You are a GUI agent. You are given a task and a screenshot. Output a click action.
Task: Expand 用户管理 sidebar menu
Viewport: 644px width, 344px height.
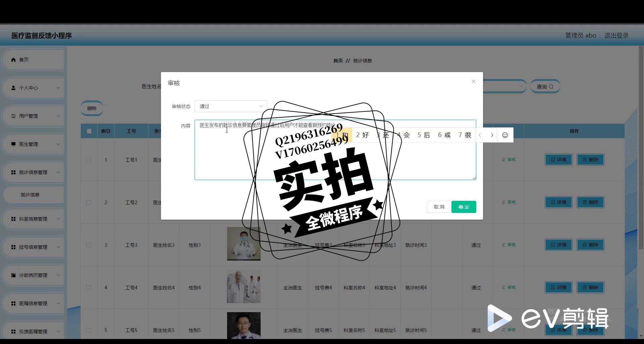pos(33,116)
